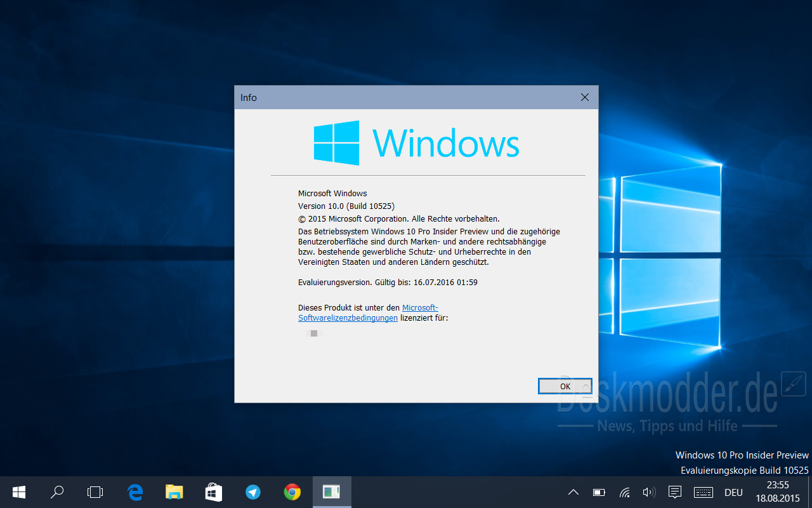Open Wi-Fi network tray icon
Screen dimensions: 812x508
tap(625, 492)
